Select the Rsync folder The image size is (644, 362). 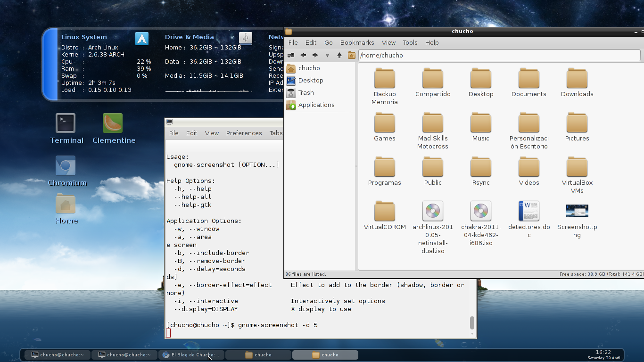point(481,172)
